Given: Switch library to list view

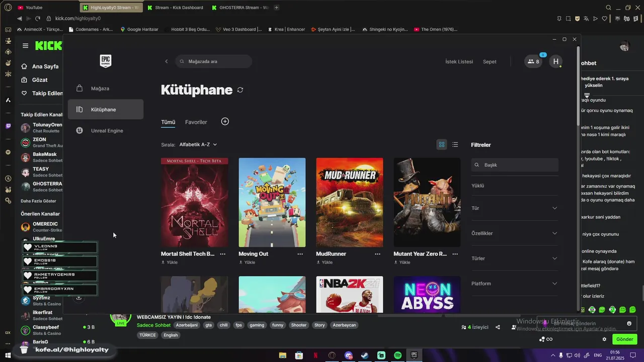Looking at the screenshot, I should click(x=455, y=145).
